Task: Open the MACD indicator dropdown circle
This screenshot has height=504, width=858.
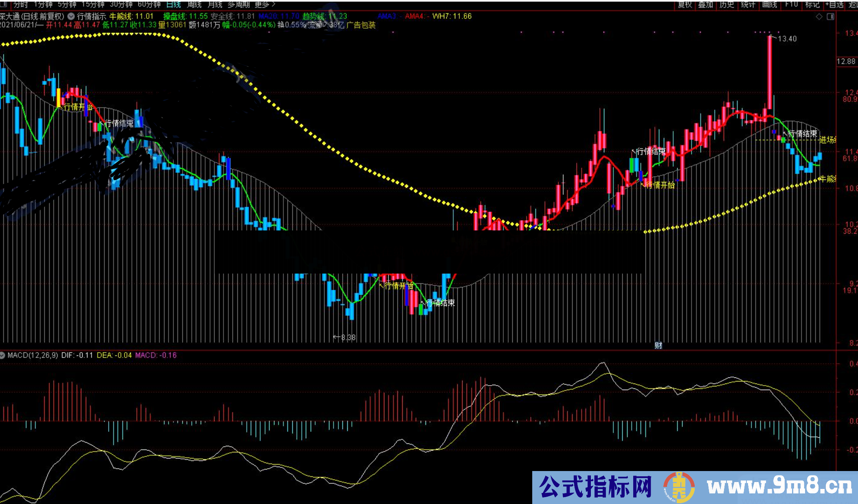Action: click(x=2, y=355)
